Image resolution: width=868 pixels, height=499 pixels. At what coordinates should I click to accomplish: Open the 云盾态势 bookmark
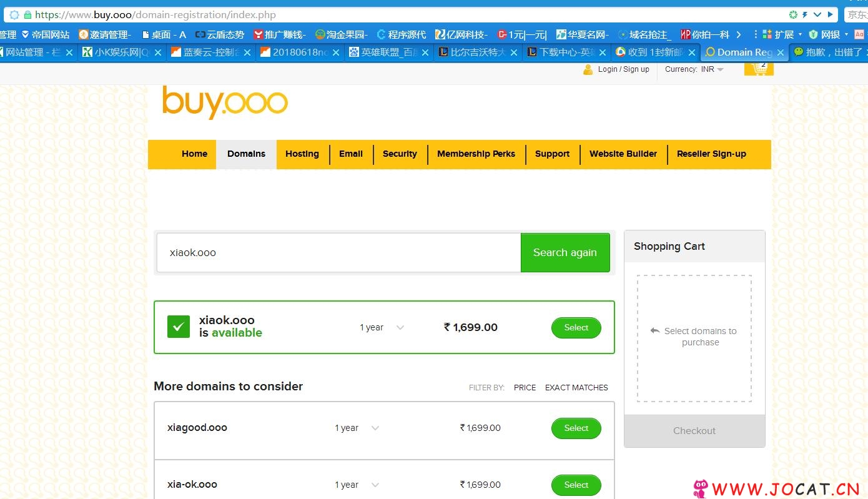[x=220, y=34]
